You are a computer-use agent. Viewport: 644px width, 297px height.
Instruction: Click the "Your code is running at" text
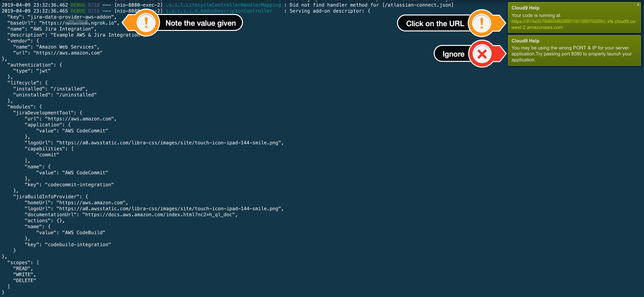(x=536, y=15)
